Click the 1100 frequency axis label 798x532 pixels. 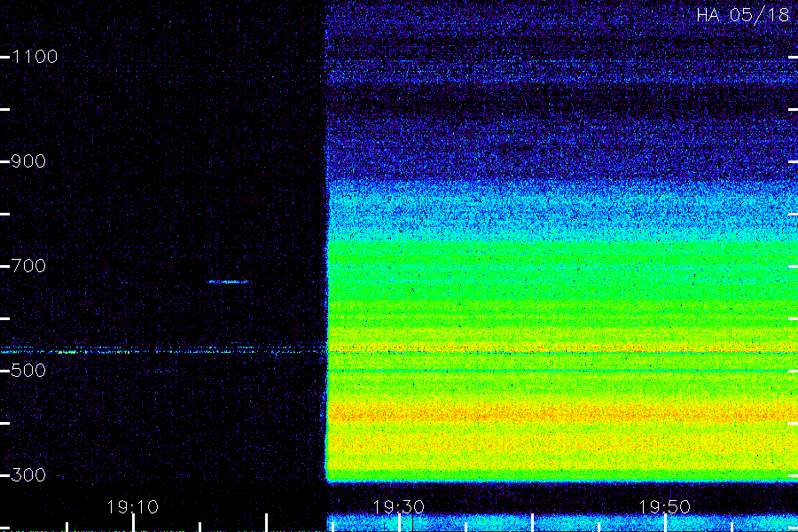click(x=35, y=57)
